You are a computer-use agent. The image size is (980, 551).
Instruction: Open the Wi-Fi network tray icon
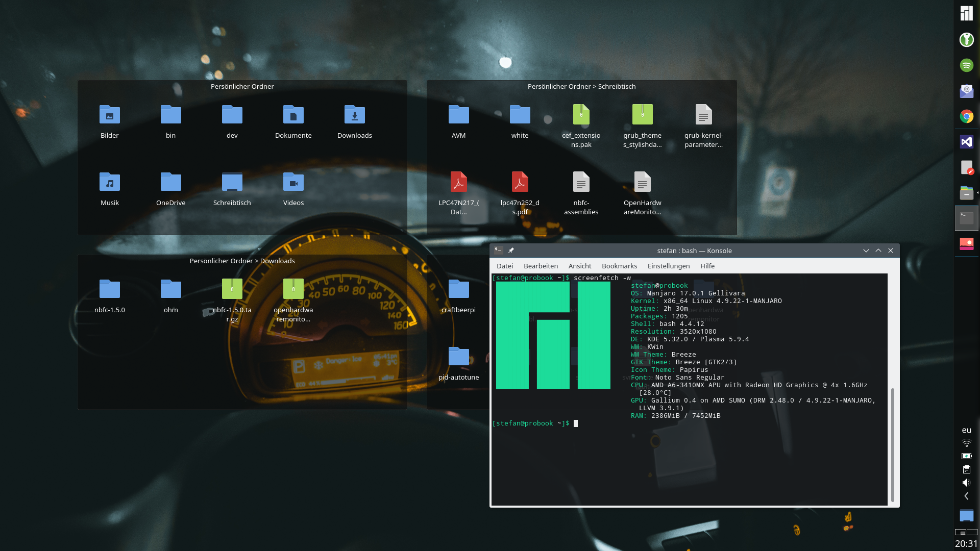pyautogui.click(x=966, y=443)
